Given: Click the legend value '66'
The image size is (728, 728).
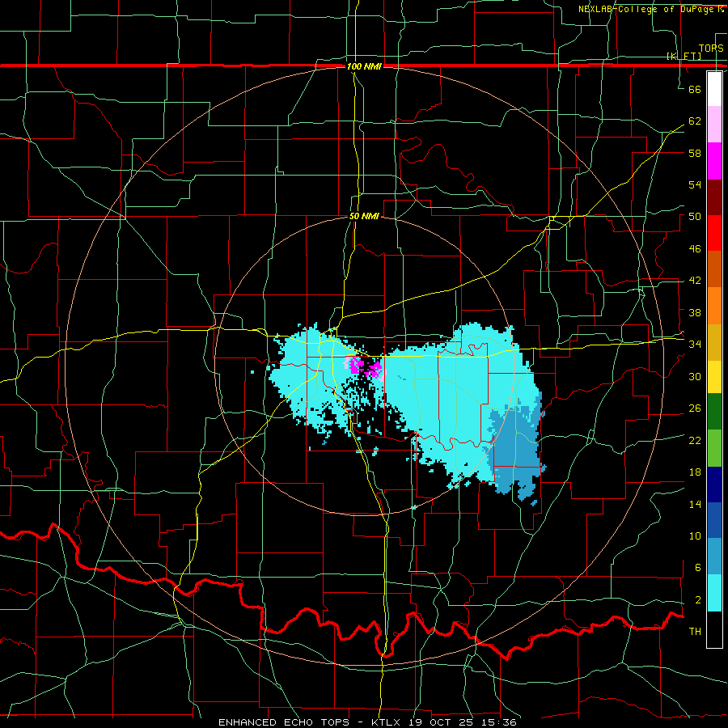Looking at the screenshot, I should coord(695,89).
